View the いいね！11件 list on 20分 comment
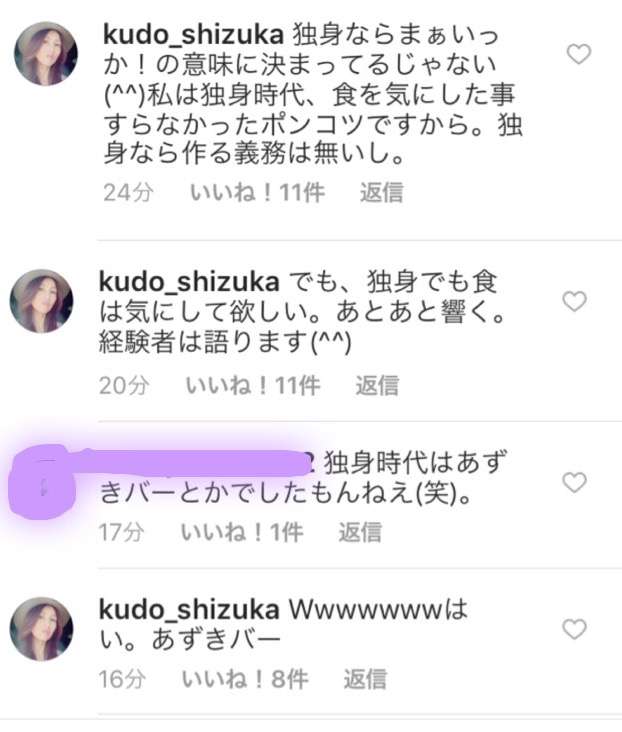The width and height of the screenshot is (622, 732). click(253, 386)
